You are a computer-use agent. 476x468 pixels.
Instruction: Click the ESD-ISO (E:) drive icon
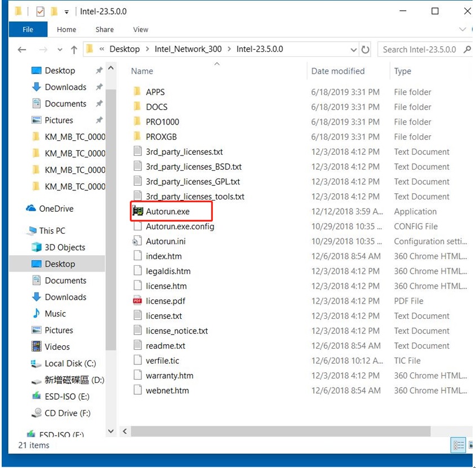pyautogui.click(x=37, y=396)
